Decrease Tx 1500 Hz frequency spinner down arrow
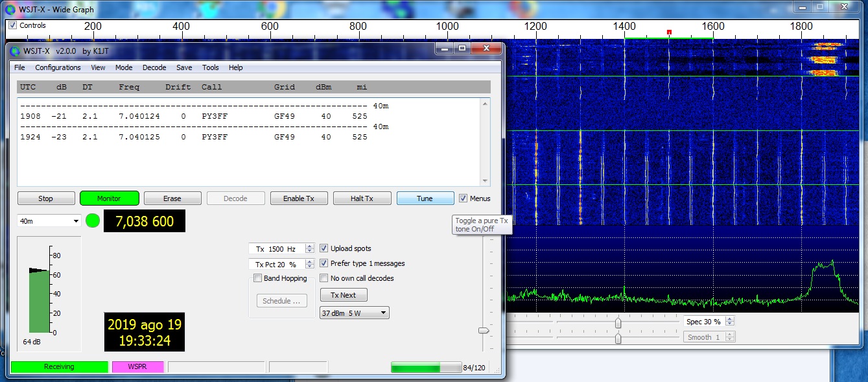868x382 pixels. point(310,251)
